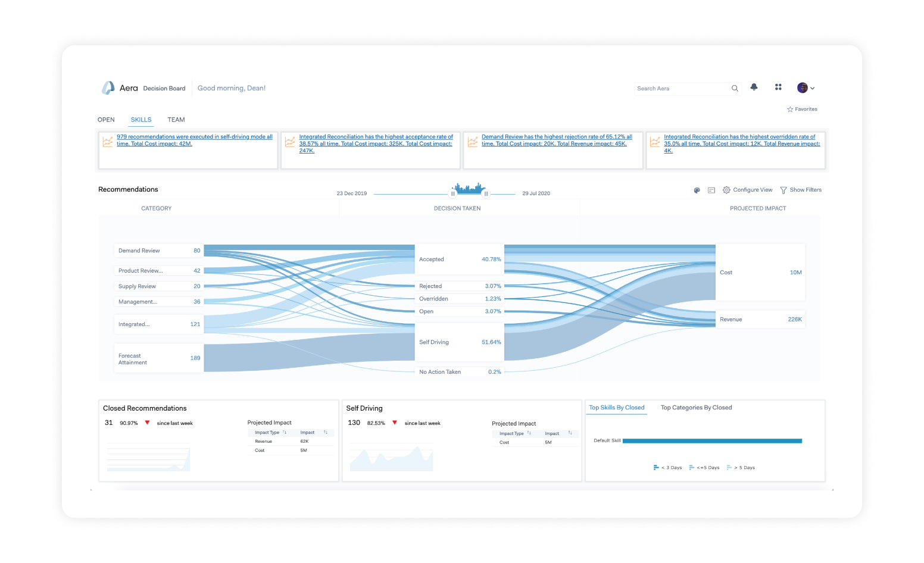
Task: Click the chart icon on the 979 recommendations card
Action: point(108,142)
